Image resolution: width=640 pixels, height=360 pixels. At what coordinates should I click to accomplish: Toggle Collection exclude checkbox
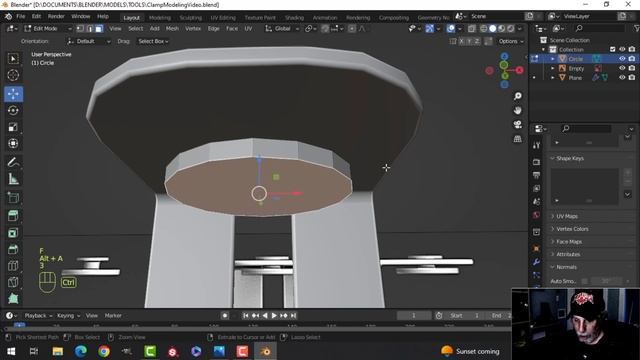click(x=612, y=49)
